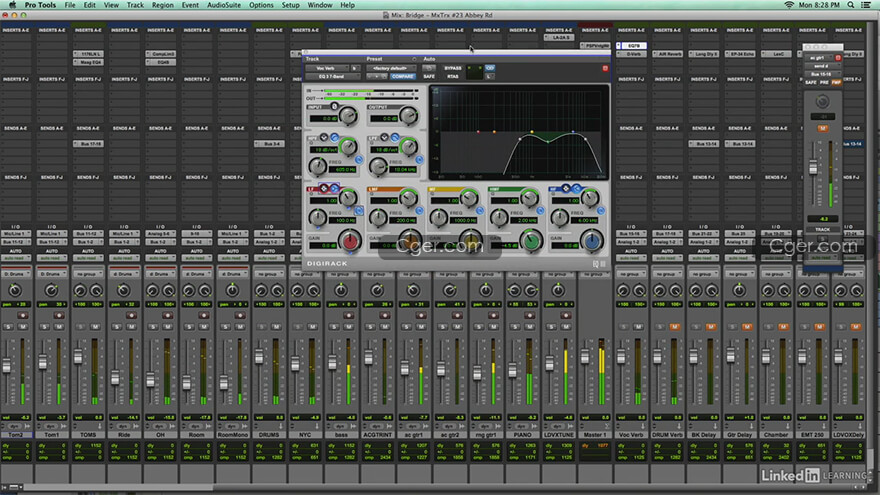Screen dimensions: 880x495
Task: Open group selector on TOMS track
Action: tap(88, 274)
